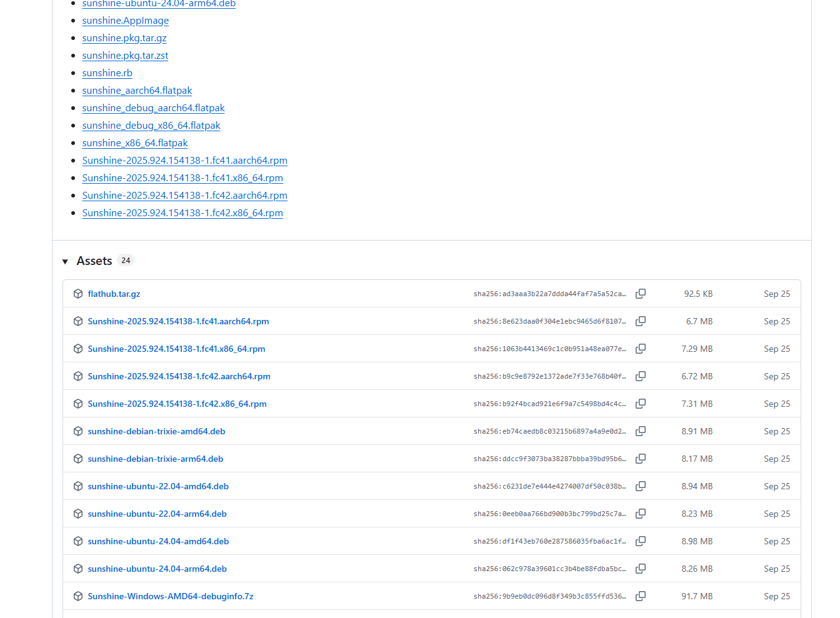The height and width of the screenshot is (618, 840).
Task: Copy the hash of sunshine-ubuntu-22.04-amd64.deb
Action: coord(641,486)
